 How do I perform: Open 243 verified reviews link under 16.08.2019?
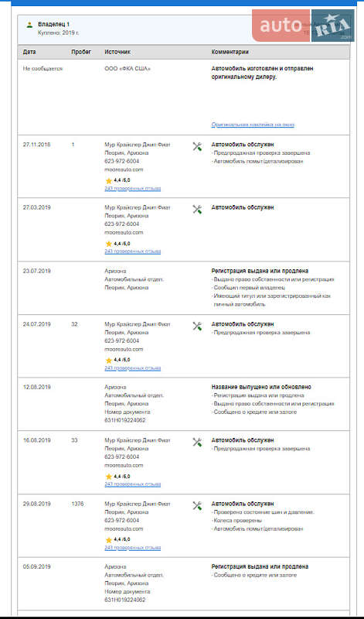(132, 484)
